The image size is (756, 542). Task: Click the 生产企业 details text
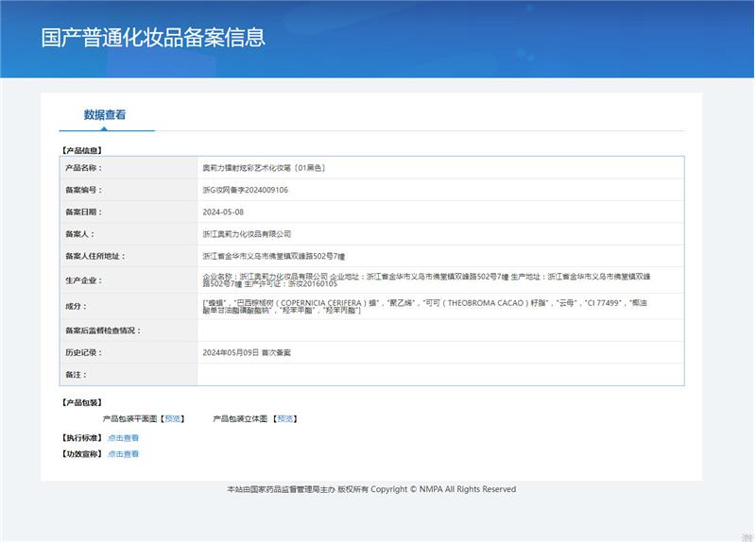pyautogui.click(x=427, y=279)
